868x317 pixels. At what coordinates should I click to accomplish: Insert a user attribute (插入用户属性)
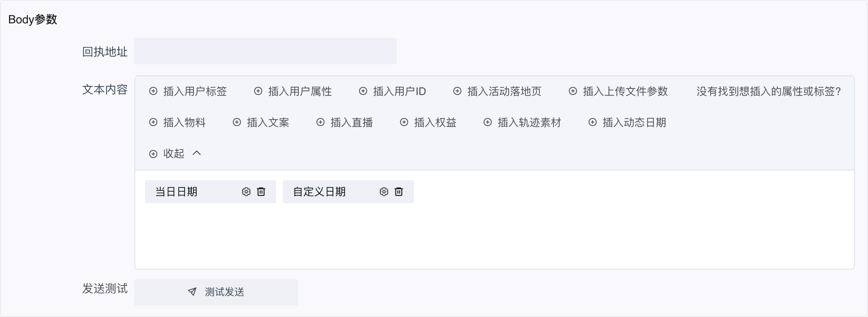(x=300, y=91)
